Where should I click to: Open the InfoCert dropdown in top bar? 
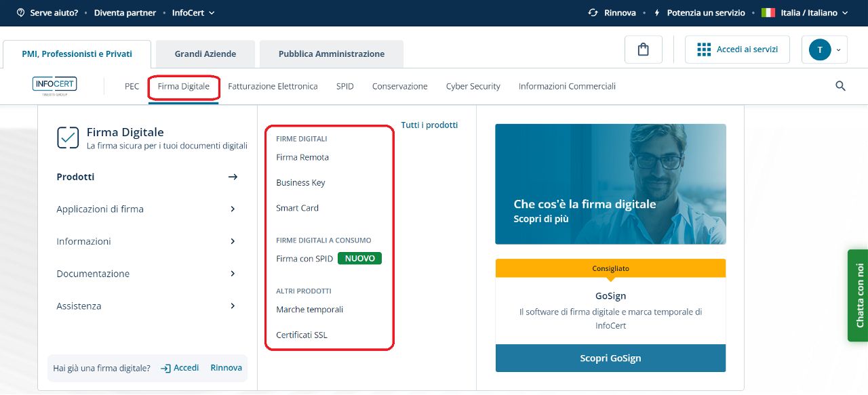tap(193, 13)
